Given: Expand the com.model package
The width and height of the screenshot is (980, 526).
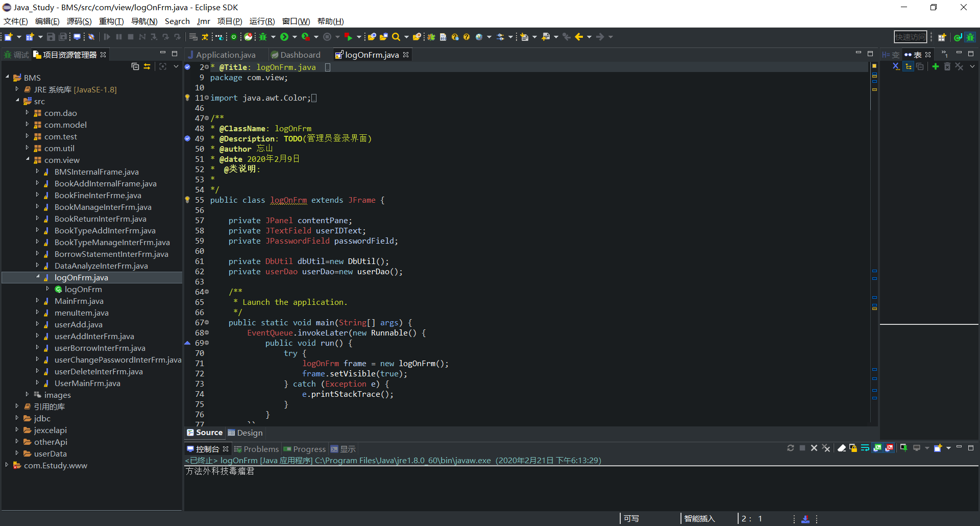Looking at the screenshot, I should tap(27, 124).
